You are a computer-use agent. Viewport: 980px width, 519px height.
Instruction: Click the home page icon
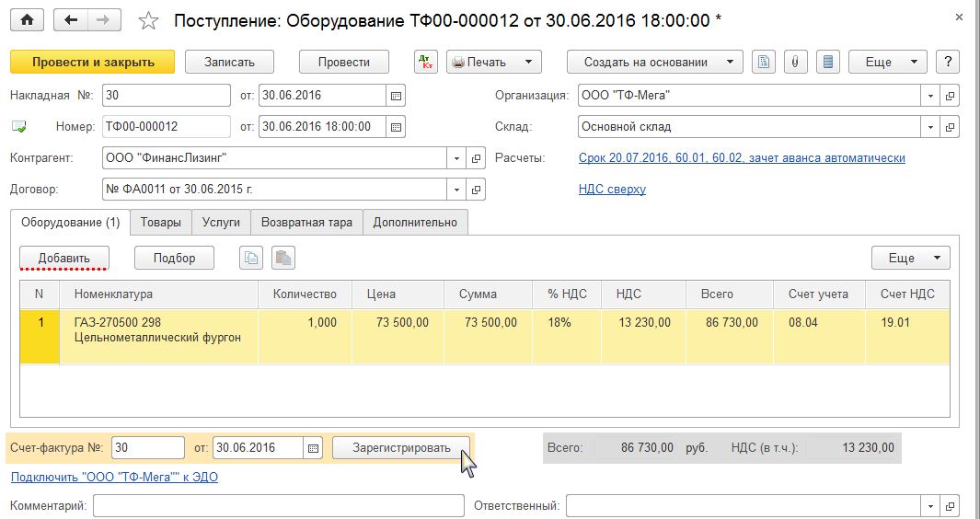(27, 20)
